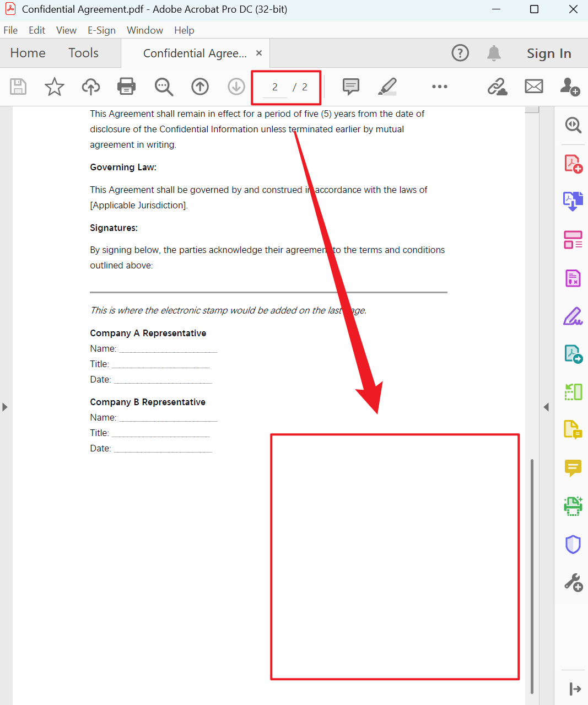Open the E-Sign menu
The width and height of the screenshot is (588, 705).
(x=101, y=30)
